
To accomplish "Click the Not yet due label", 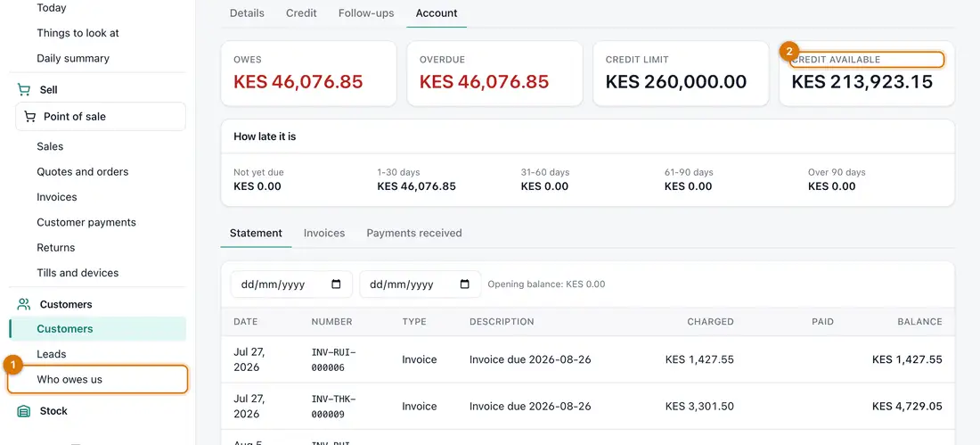I will [258, 172].
